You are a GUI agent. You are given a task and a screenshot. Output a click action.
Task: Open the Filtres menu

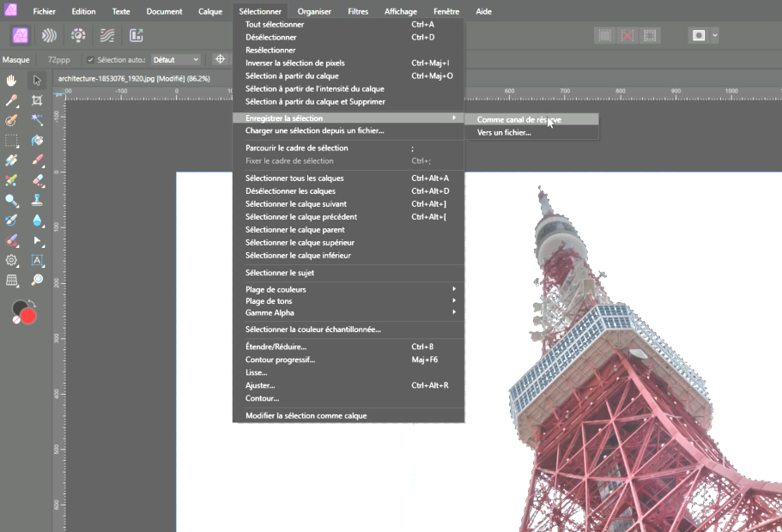click(358, 11)
